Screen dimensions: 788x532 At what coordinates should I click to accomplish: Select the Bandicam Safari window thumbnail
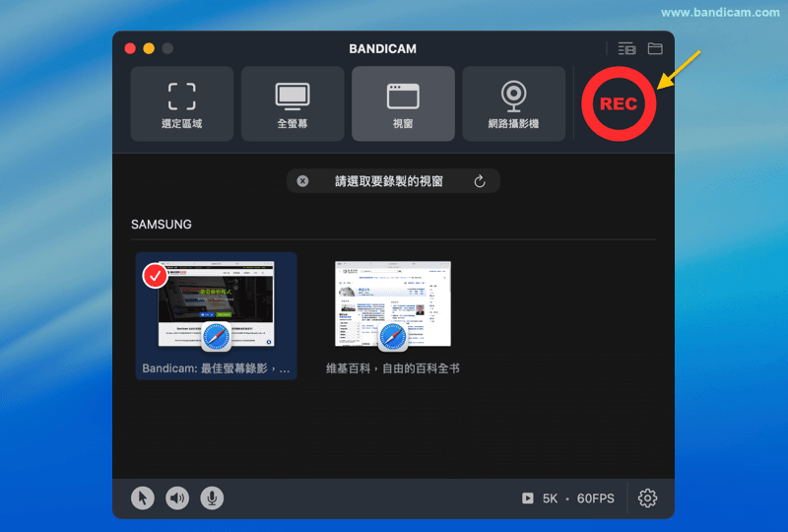pos(217,305)
